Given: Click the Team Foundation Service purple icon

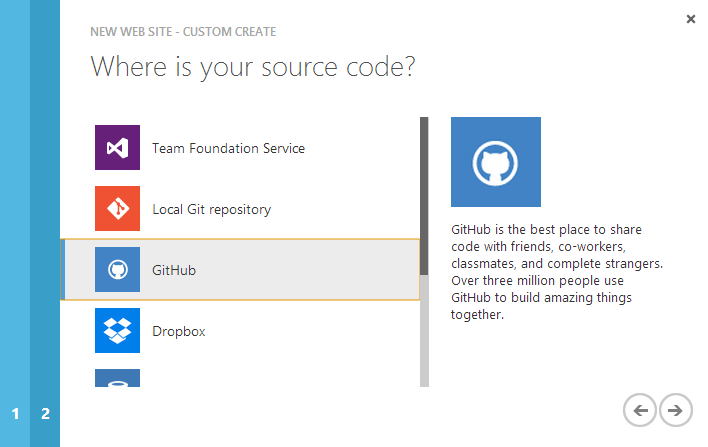Looking at the screenshot, I should point(117,148).
